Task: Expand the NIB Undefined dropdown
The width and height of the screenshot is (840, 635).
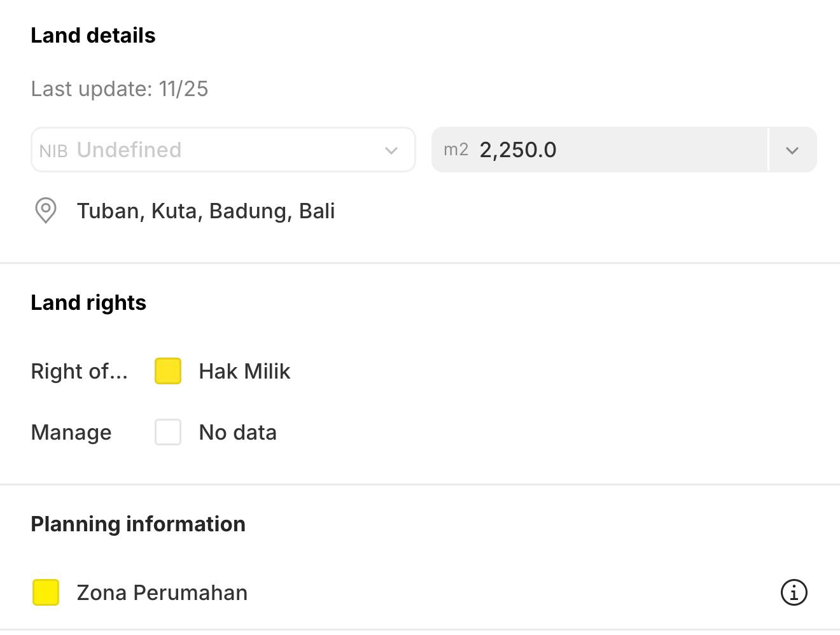Action: click(391, 150)
